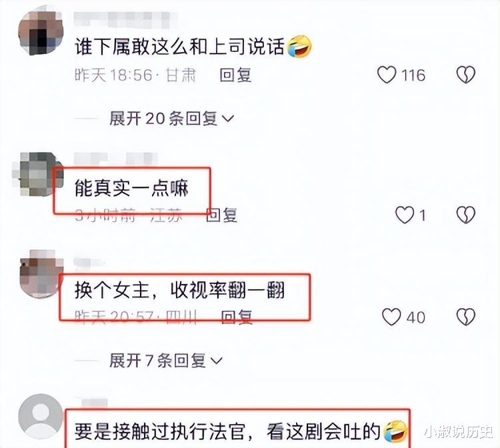Open third commenter's pixelated avatar

click(41, 273)
